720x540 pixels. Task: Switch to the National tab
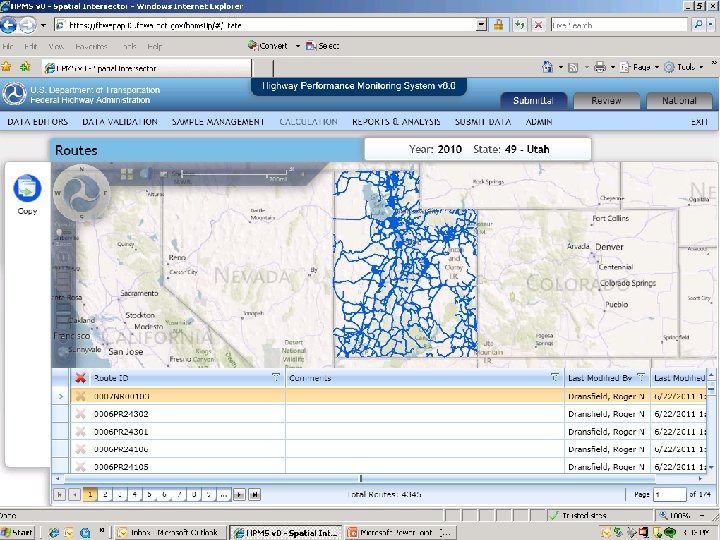click(x=680, y=101)
